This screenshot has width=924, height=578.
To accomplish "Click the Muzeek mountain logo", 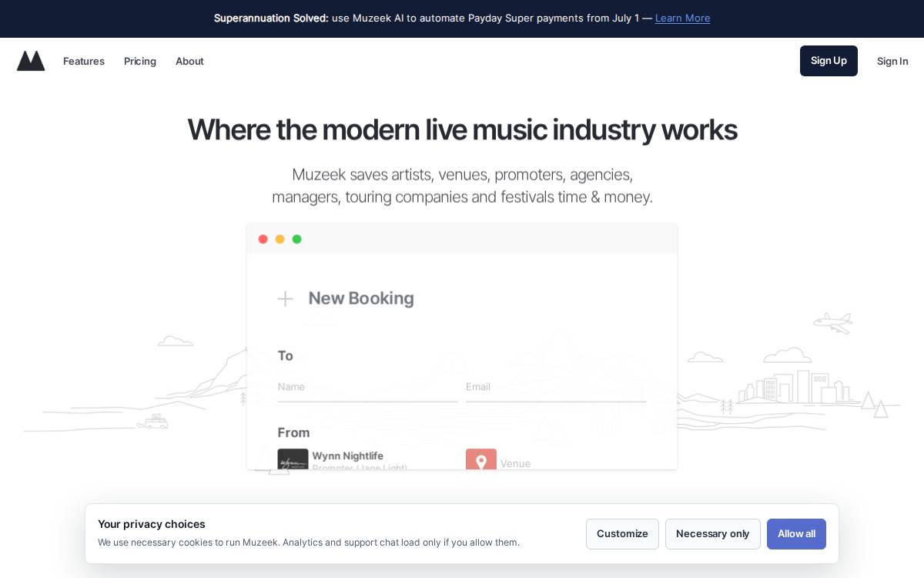I will point(31,61).
